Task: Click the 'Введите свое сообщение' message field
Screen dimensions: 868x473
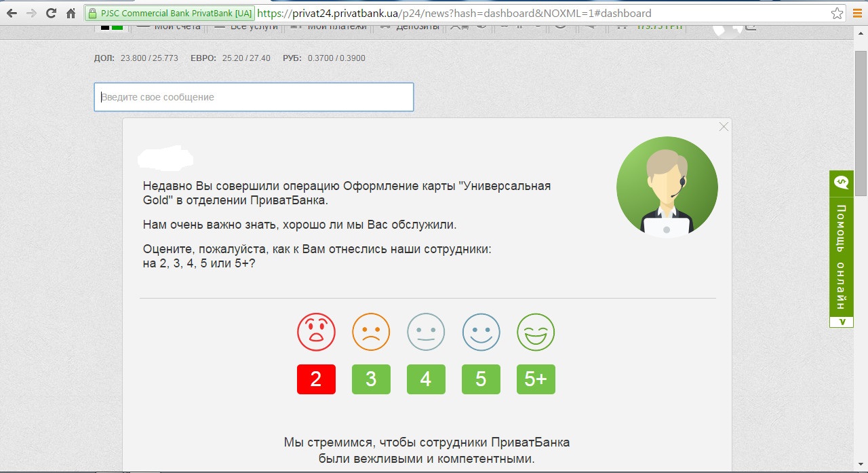Action: tap(254, 97)
